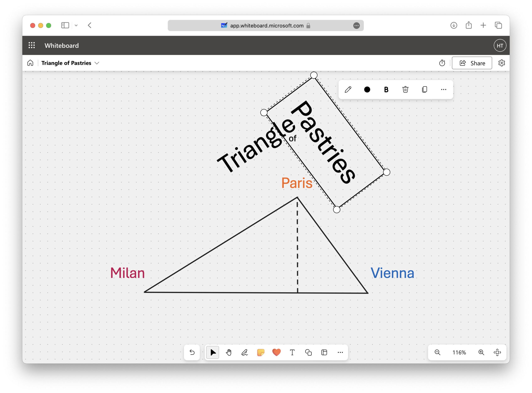The image size is (532, 393).
Task: Undo the last action
Action: tap(192, 352)
